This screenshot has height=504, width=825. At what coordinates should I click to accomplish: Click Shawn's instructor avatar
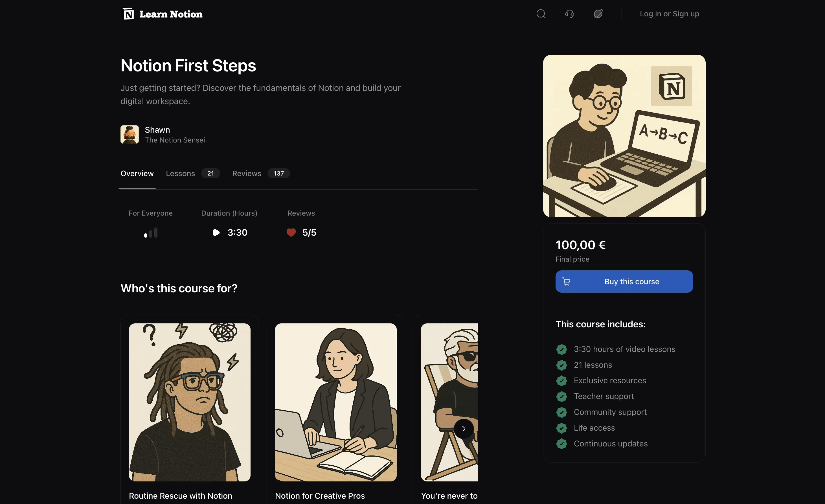(130, 135)
